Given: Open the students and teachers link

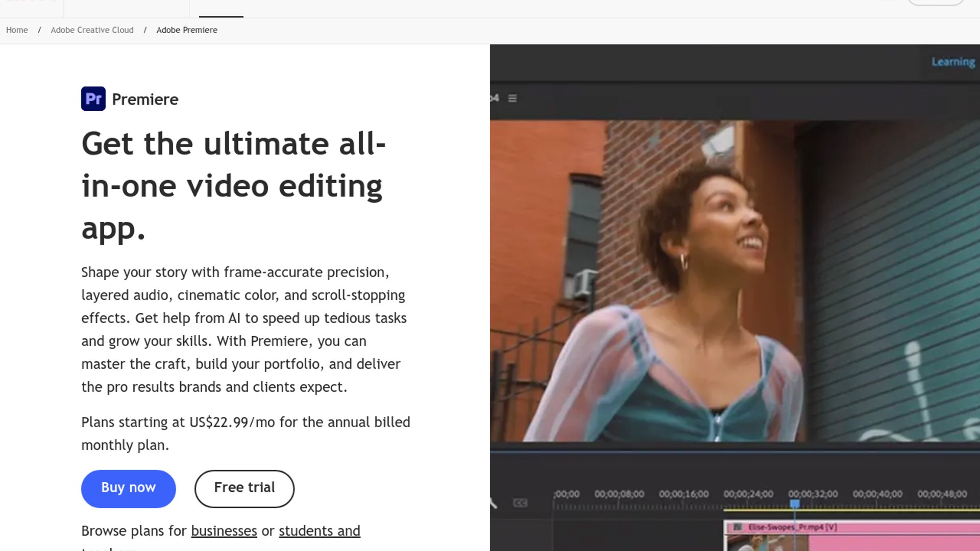Looking at the screenshot, I should [x=319, y=531].
